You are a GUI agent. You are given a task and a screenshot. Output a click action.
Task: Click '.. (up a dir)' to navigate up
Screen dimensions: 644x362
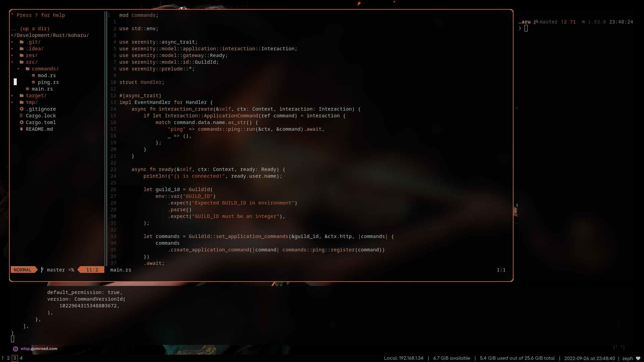click(x=30, y=28)
